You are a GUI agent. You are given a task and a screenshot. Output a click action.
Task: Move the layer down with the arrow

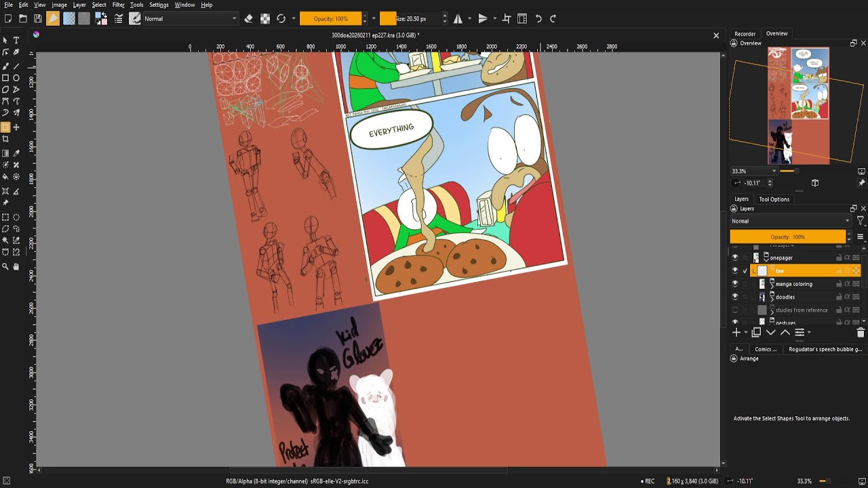[x=770, y=333]
